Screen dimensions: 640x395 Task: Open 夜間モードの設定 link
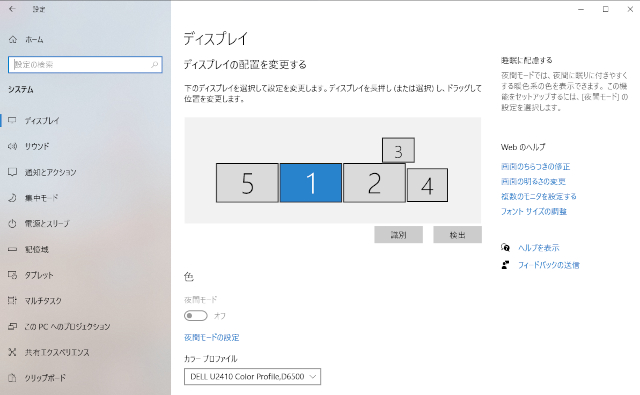pyautogui.click(x=212, y=337)
